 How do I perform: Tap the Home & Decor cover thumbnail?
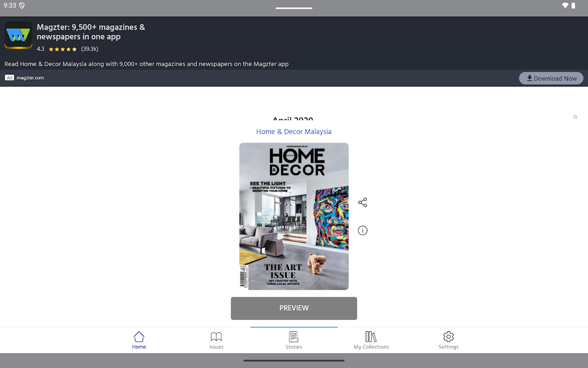pos(294,216)
